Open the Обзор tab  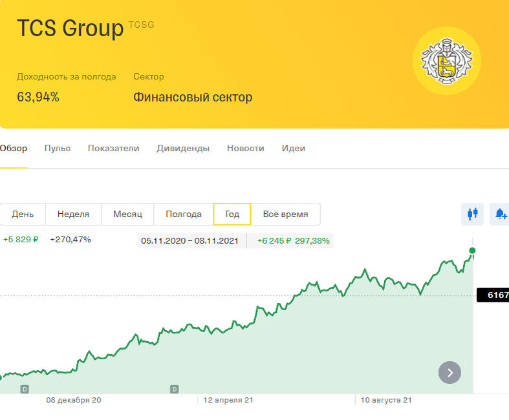coord(14,148)
